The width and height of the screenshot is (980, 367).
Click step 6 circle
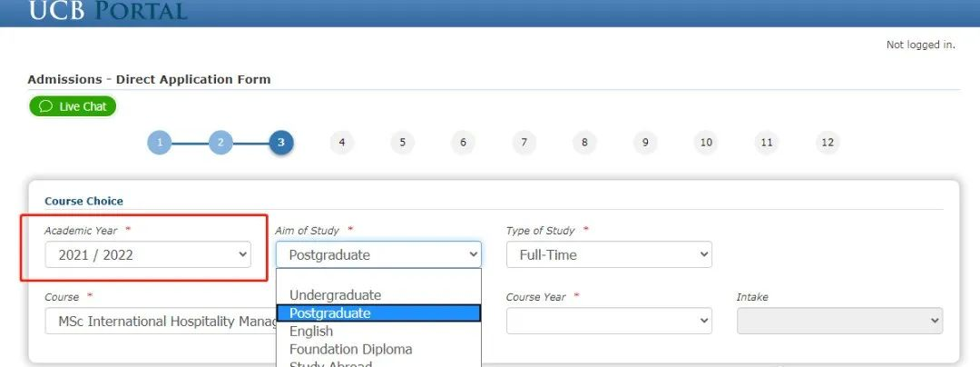pos(463,143)
